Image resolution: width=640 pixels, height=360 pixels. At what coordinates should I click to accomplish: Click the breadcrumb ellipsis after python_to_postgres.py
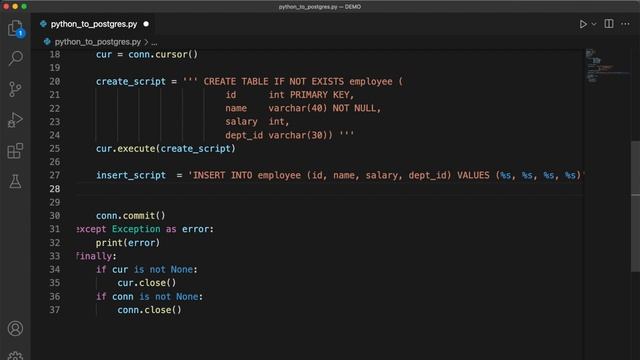tap(154, 42)
